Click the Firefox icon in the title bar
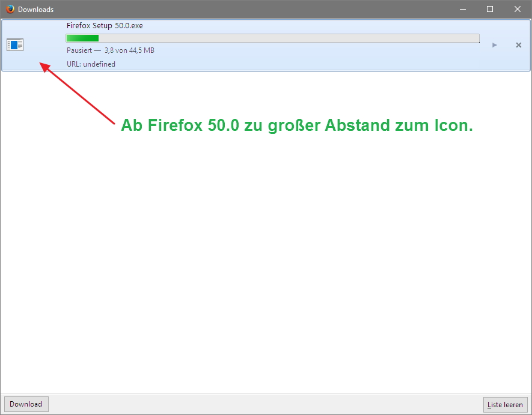The width and height of the screenshot is (532, 415). coord(10,9)
